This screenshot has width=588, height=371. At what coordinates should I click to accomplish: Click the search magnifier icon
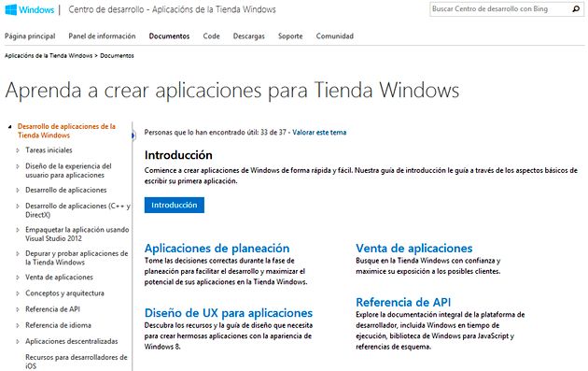point(576,9)
